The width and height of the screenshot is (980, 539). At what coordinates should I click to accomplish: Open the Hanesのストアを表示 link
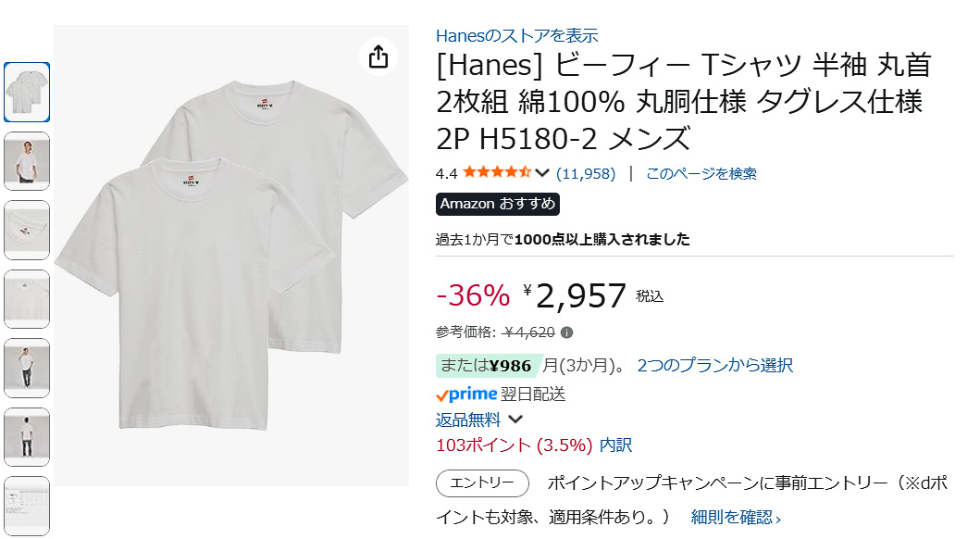(516, 35)
